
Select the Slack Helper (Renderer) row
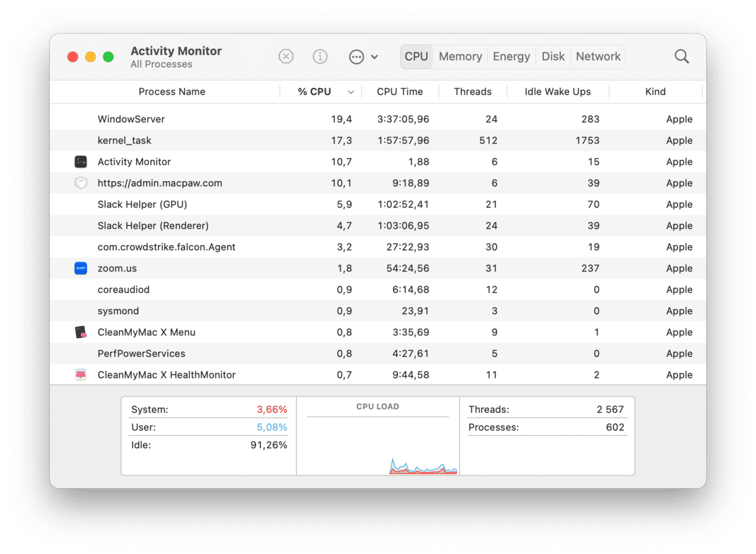(x=378, y=226)
